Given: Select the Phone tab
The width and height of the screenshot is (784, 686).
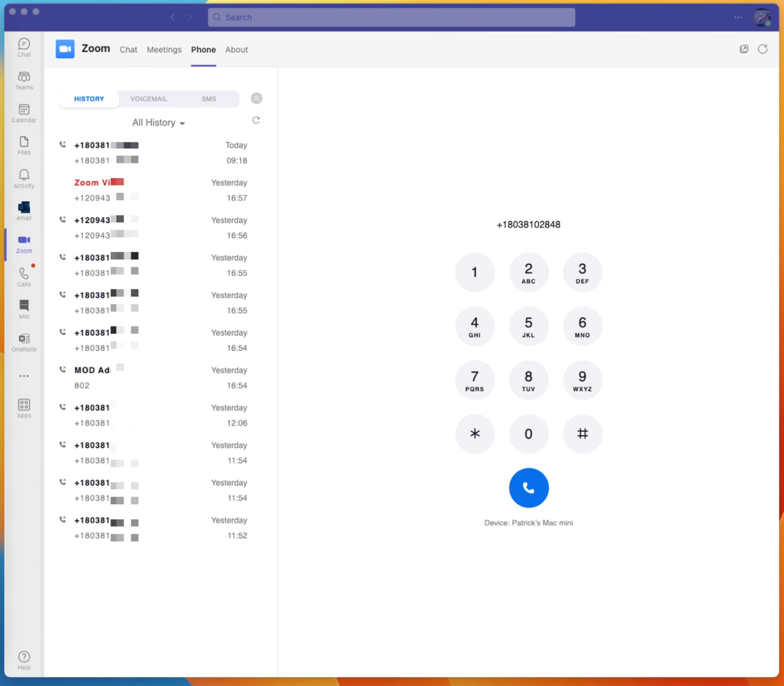Looking at the screenshot, I should coord(203,50).
